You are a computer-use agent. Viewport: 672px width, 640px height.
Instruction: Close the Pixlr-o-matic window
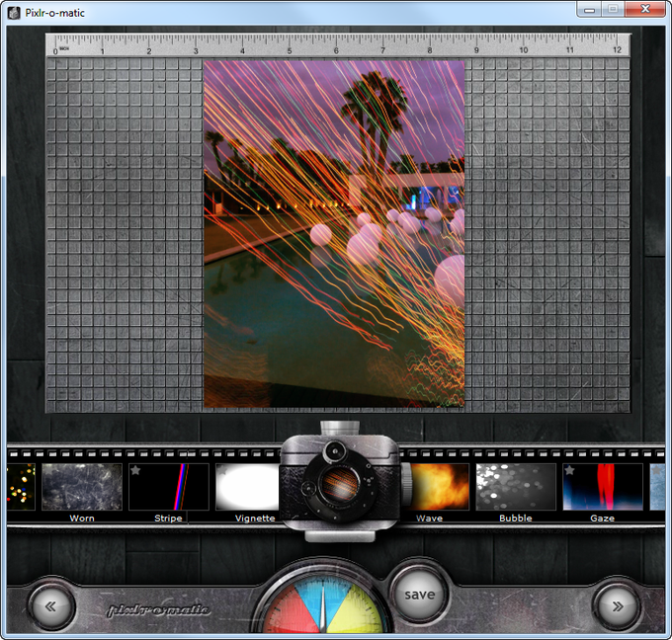(x=644, y=9)
